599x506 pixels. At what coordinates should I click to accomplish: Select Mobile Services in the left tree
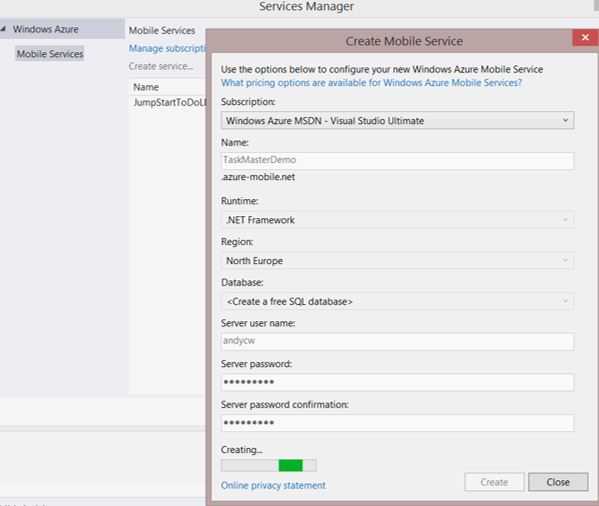click(50, 54)
